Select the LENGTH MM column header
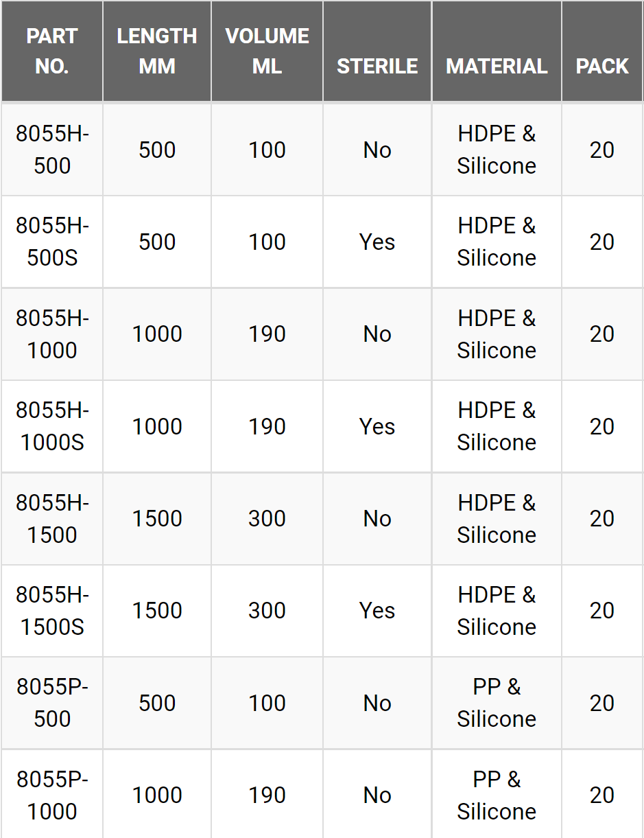The image size is (644, 838). tap(157, 51)
